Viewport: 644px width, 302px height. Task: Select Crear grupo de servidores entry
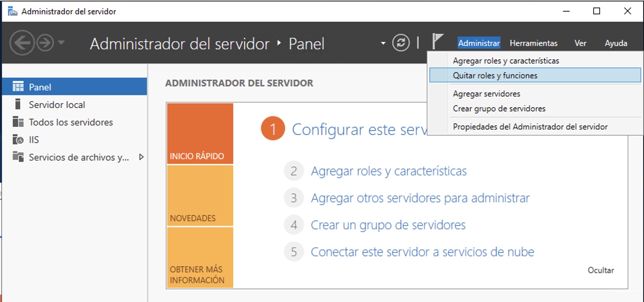pyautogui.click(x=535, y=109)
